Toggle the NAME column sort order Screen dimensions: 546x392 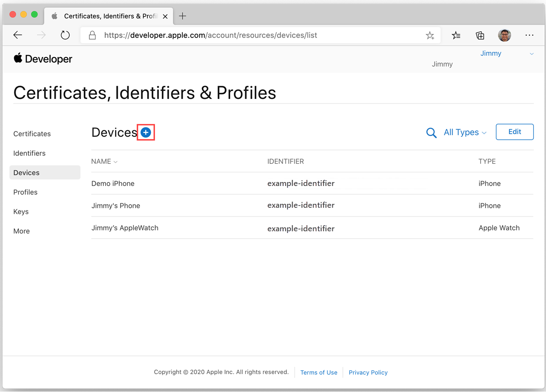coord(104,161)
